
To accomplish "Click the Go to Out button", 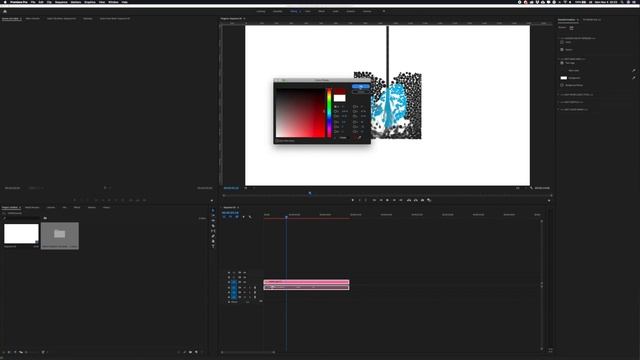I will point(401,200).
